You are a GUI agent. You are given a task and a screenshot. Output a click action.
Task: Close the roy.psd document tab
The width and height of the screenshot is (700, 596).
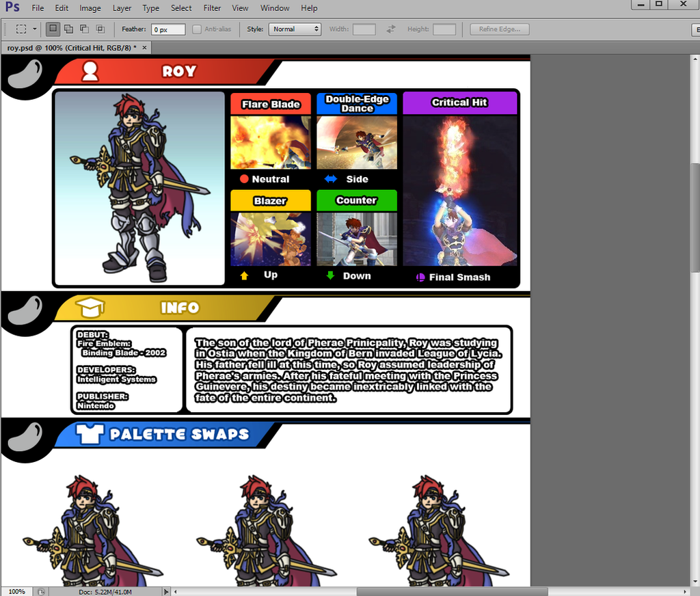point(144,47)
